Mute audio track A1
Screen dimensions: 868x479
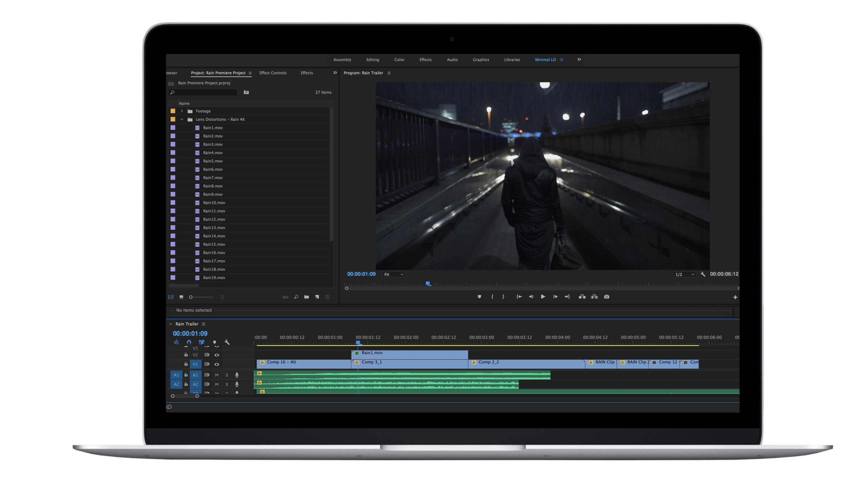coord(217,375)
